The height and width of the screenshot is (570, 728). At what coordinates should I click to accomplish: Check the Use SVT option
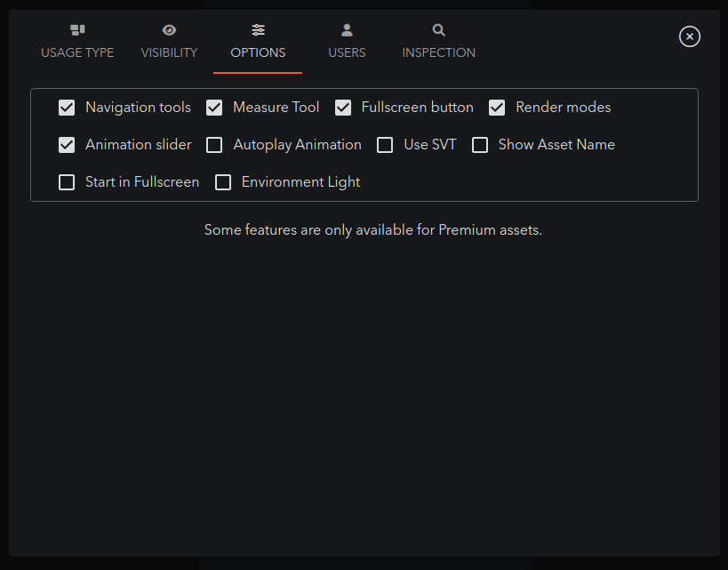tap(385, 145)
